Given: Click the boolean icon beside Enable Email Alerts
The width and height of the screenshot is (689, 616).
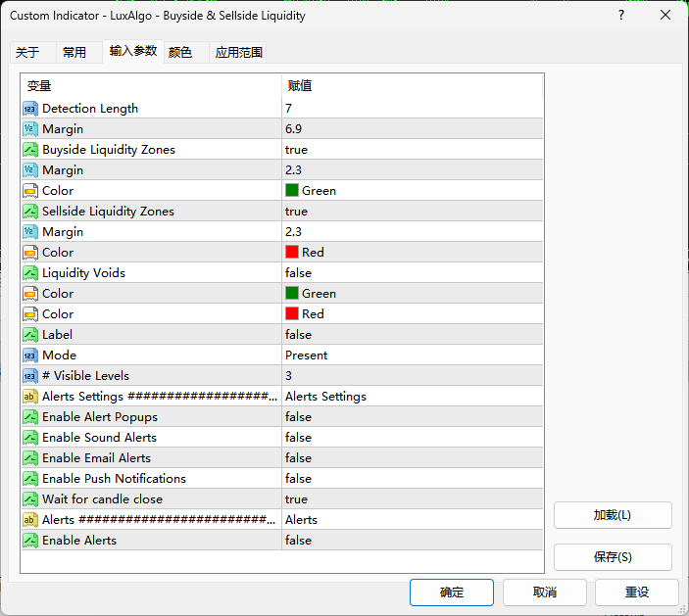Looking at the screenshot, I should click(x=30, y=458).
